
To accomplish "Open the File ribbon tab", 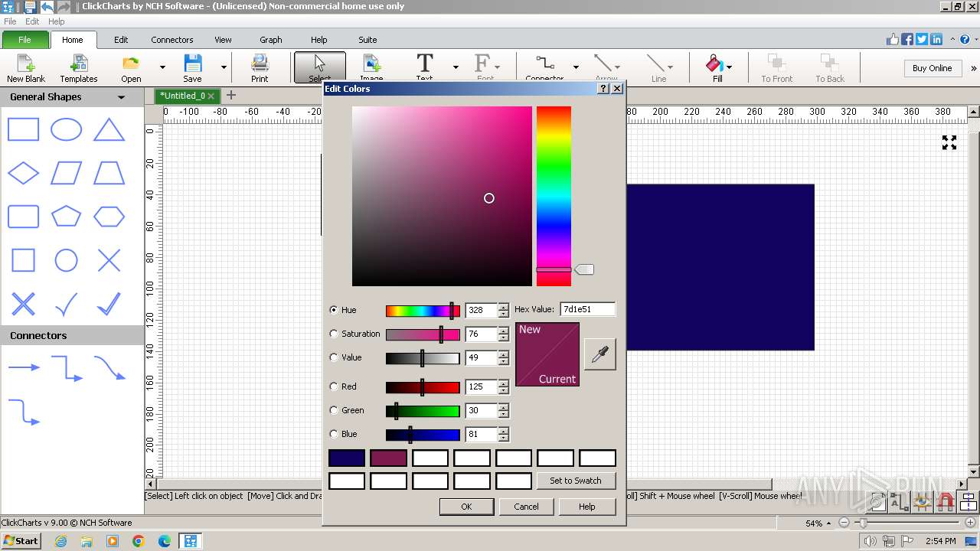I will (x=24, y=40).
